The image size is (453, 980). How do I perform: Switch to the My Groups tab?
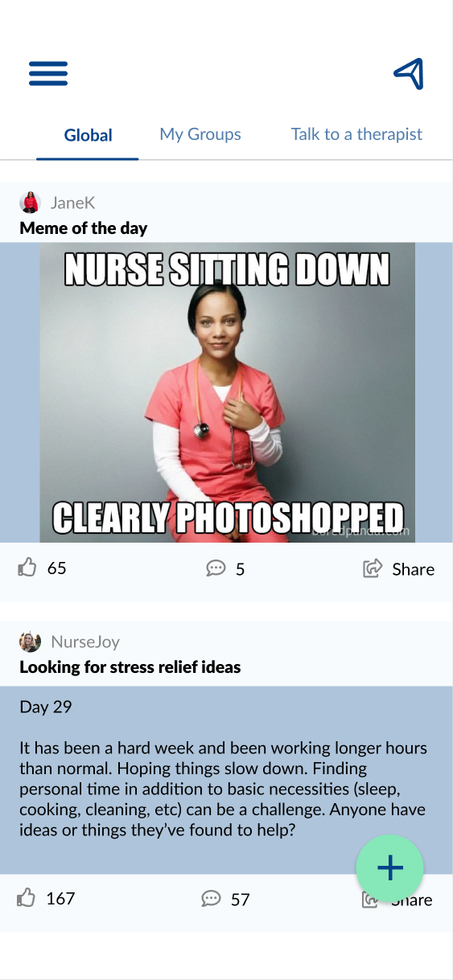(200, 134)
